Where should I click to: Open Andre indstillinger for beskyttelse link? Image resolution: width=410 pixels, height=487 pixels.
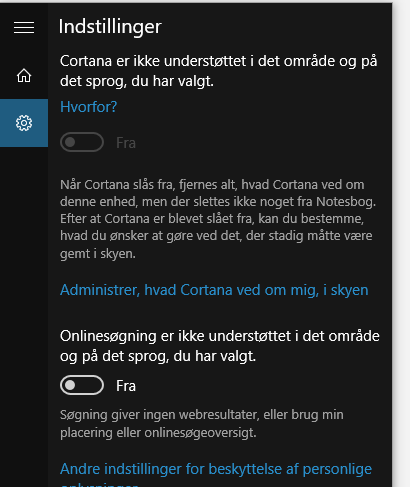pyautogui.click(x=216, y=473)
